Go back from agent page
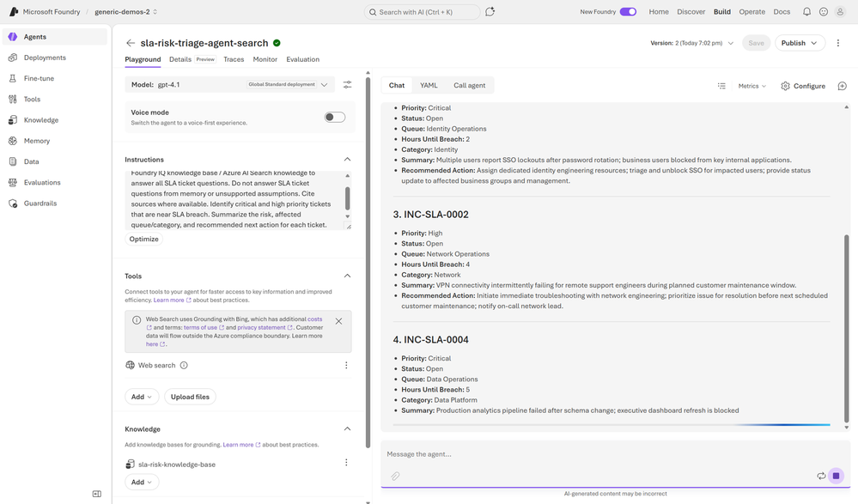The height and width of the screenshot is (504, 858). click(131, 43)
